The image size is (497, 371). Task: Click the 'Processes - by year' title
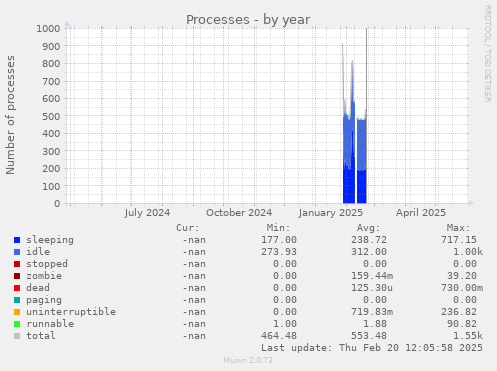point(248,20)
